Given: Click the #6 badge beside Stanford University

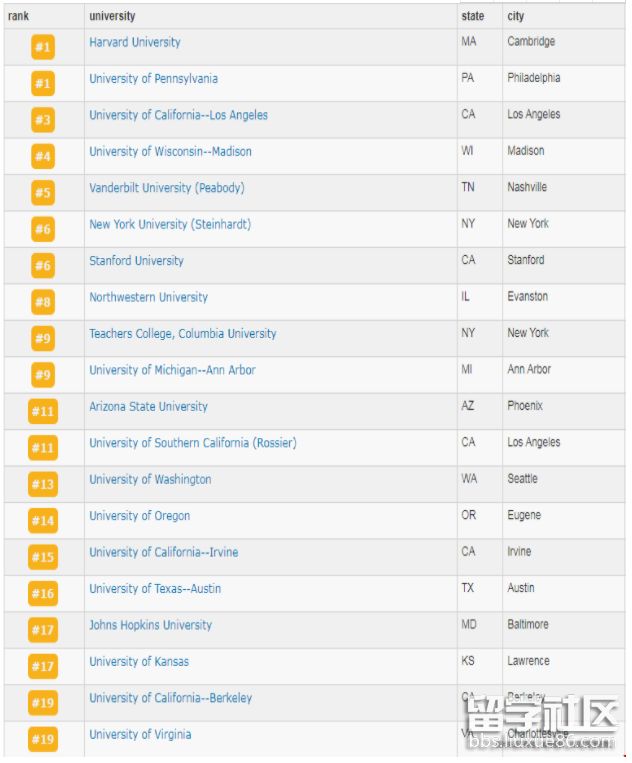Looking at the screenshot, I should [x=43, y=266].
